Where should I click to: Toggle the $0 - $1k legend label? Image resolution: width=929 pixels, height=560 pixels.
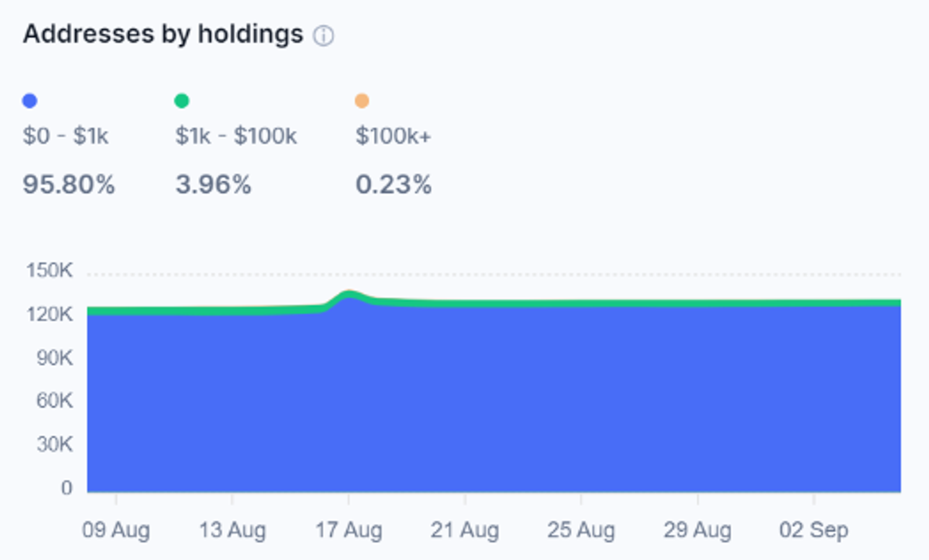(66, 136)
